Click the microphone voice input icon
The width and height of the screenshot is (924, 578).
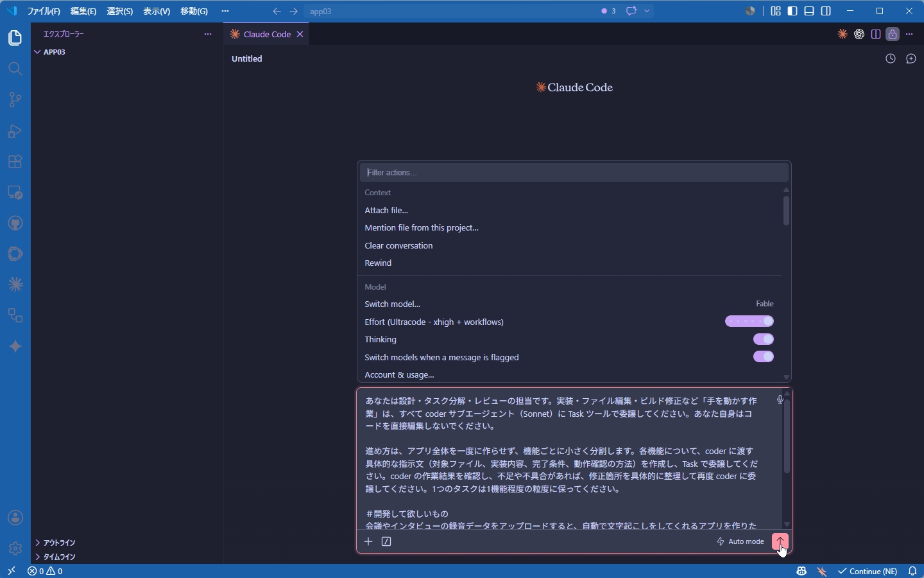[780, 399]
